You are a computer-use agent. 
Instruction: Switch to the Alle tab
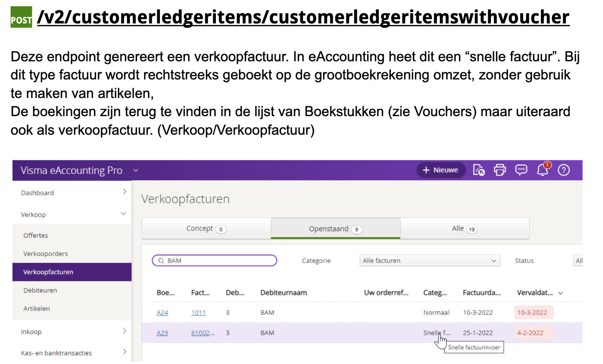coord(465,229)
